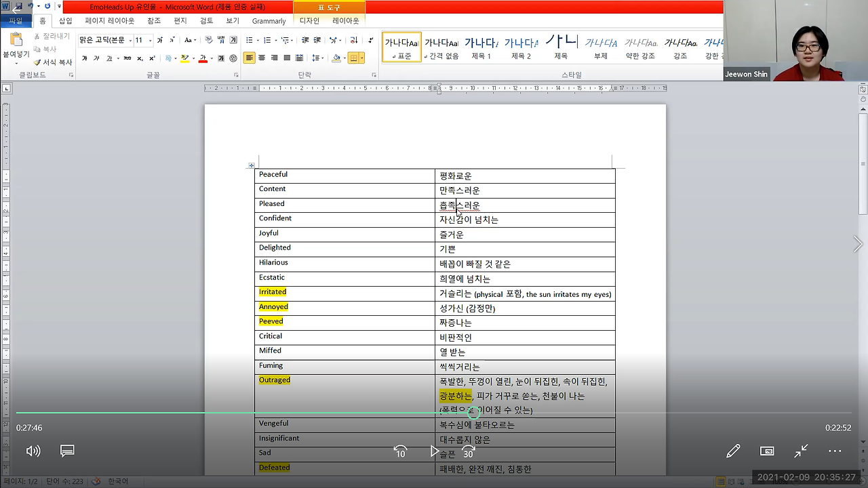The image size is (868, 488).
Task: Skip back 10 seconds
Action: pyautogui.click(x=400, y=451)
